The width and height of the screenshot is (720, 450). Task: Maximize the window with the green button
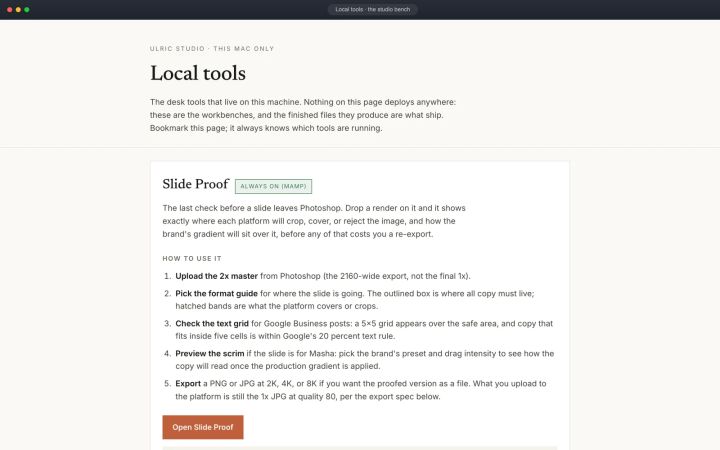(27, 10)
